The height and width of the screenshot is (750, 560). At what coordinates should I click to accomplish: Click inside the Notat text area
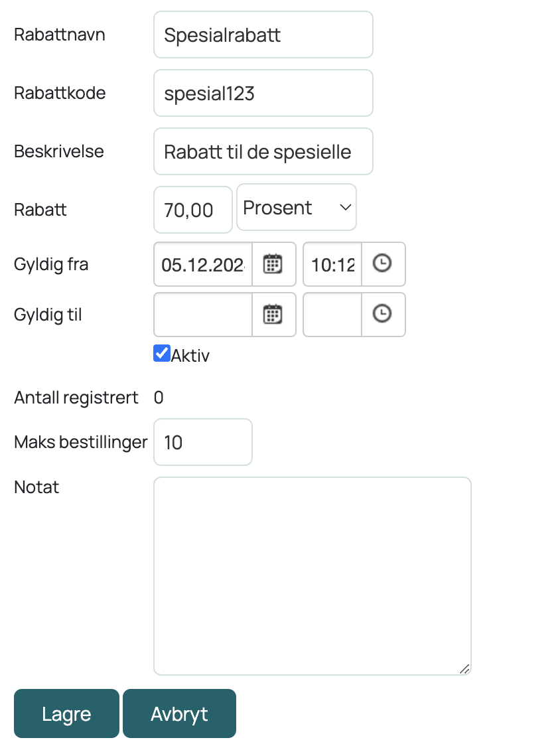313,576
